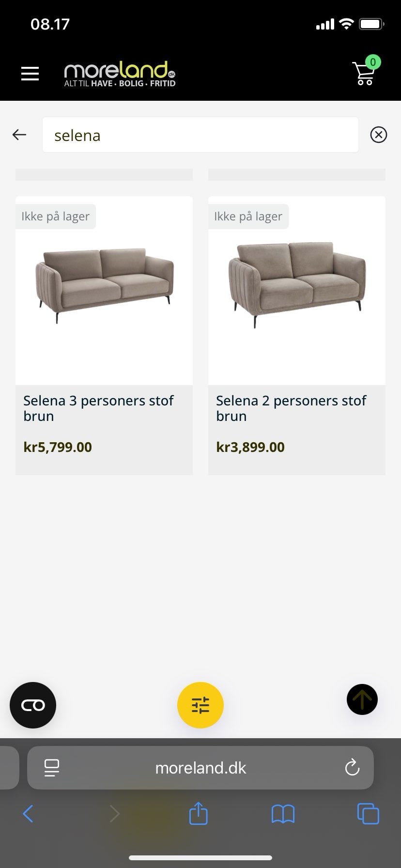401x868 pixels.
Task: Select 'Selena 3 personers stof brun' title
Action: tap(98, 408)
